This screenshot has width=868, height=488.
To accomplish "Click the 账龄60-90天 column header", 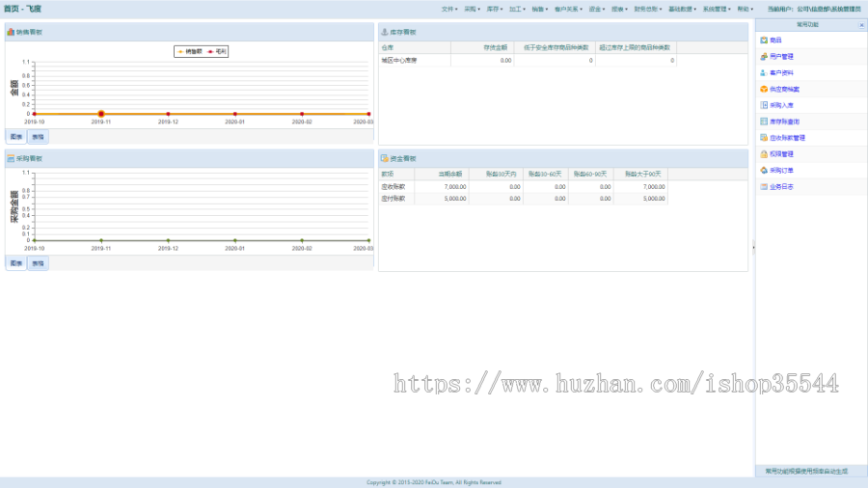I will 591,175.
